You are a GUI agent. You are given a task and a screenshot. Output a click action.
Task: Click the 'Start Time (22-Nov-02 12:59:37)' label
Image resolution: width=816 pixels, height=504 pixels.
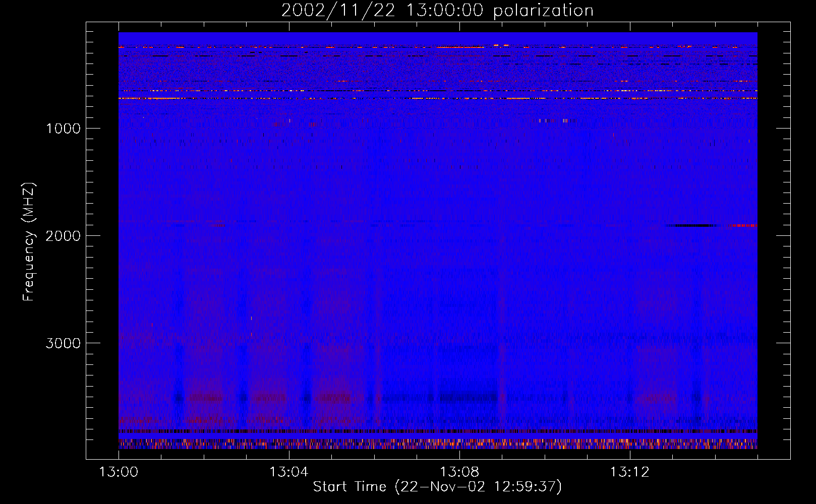click(437, 487)
